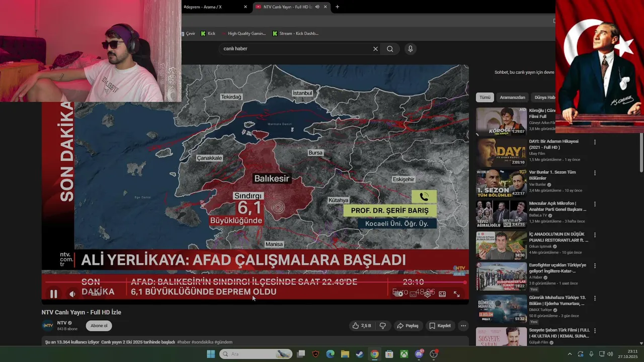Open options menu for Gümrük Muhafaza video
This screenshot has width=644, height=362.
click(595, 298)
